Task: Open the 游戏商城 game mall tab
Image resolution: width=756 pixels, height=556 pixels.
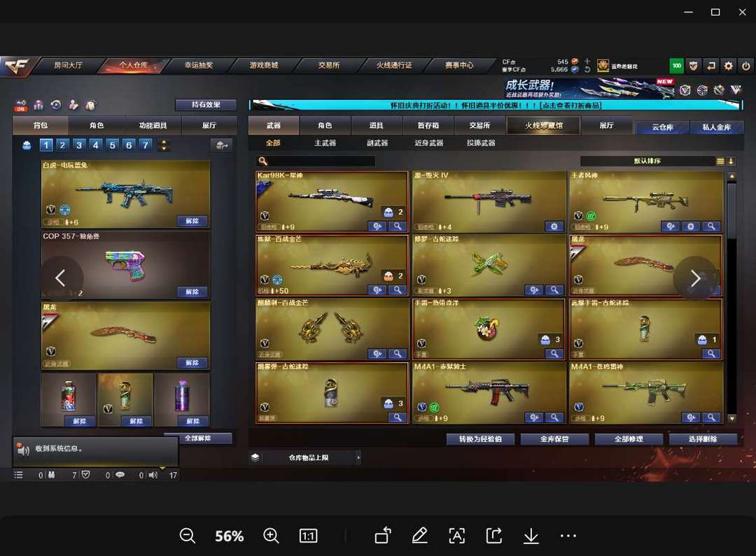Action: 264,65
